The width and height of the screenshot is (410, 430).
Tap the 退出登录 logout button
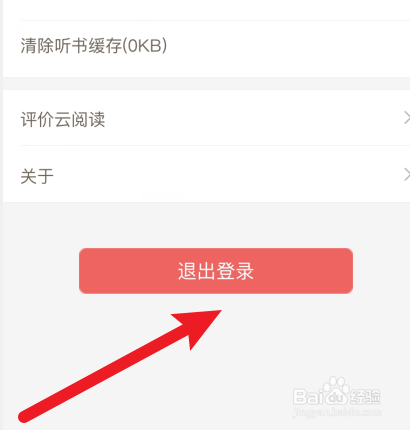pyautogui.click(x=216, y=271)
